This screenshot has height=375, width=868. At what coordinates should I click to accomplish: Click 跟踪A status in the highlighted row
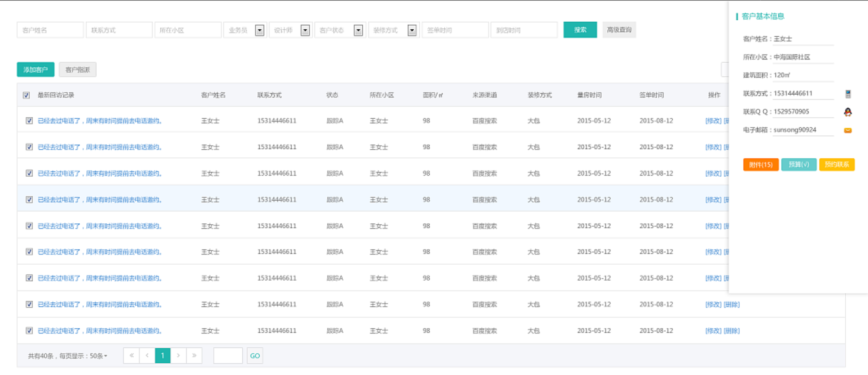coord(335,199)
